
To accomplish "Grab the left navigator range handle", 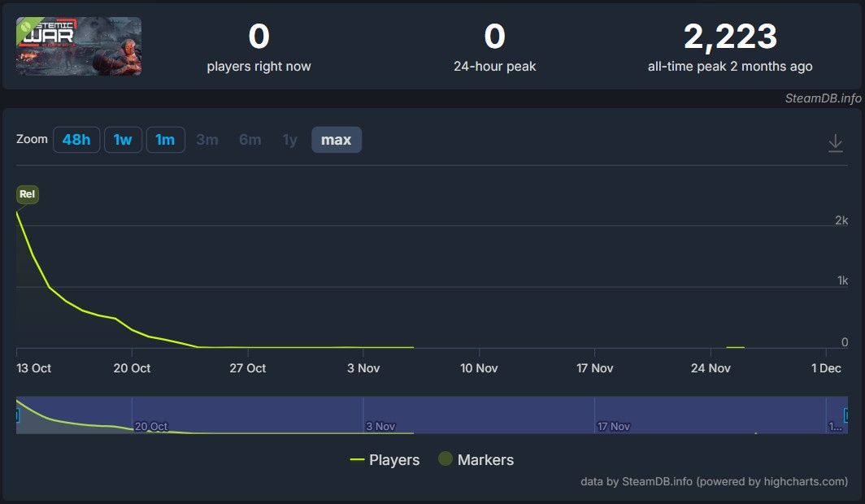I will tap(17, 415).
